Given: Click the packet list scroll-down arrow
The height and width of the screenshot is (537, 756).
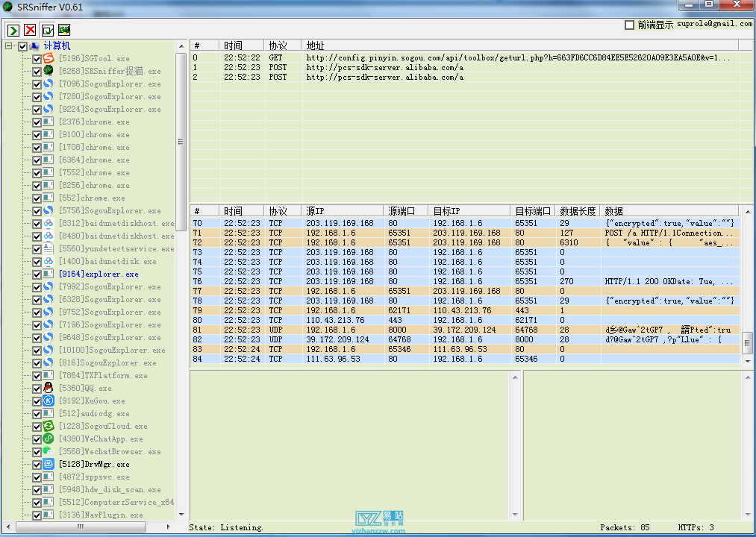Looking at the screenshot, I should [748, 360].
